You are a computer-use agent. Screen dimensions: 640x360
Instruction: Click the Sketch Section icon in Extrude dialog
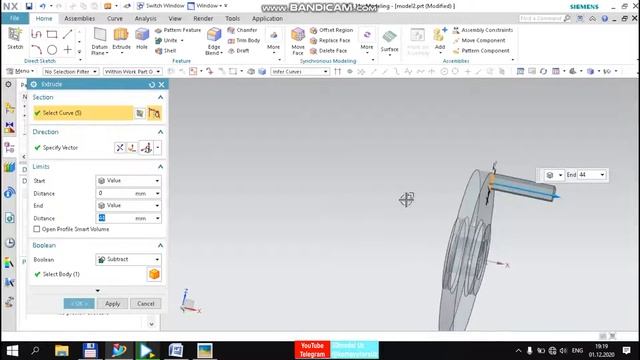[x=140, y=113]
